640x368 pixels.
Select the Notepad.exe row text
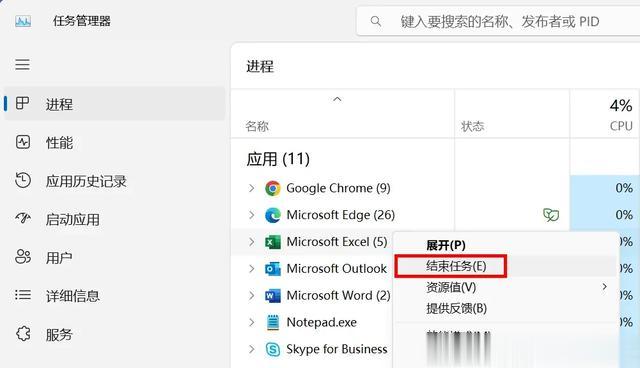click(322, 322)
